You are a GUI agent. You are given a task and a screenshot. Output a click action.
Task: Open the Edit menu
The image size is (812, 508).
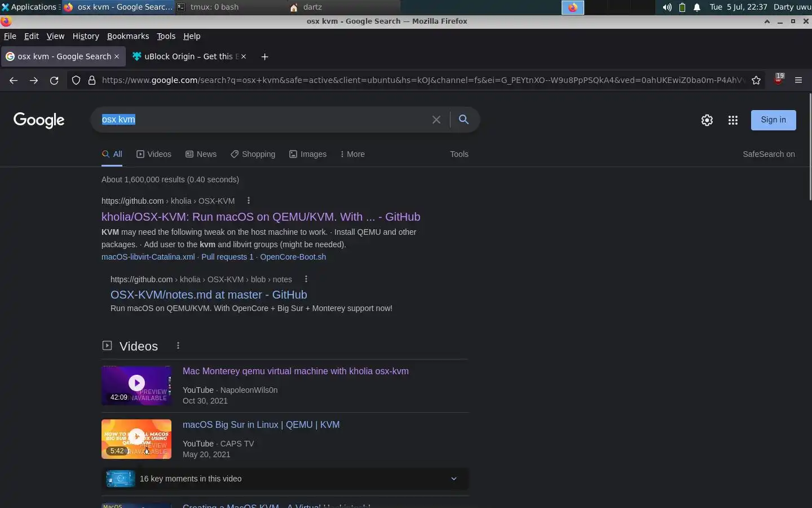point(32,36)
